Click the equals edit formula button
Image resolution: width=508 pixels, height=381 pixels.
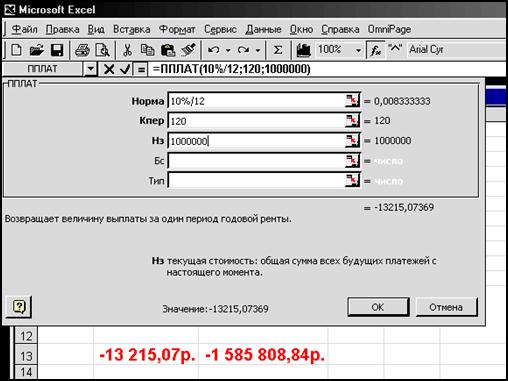141,70
